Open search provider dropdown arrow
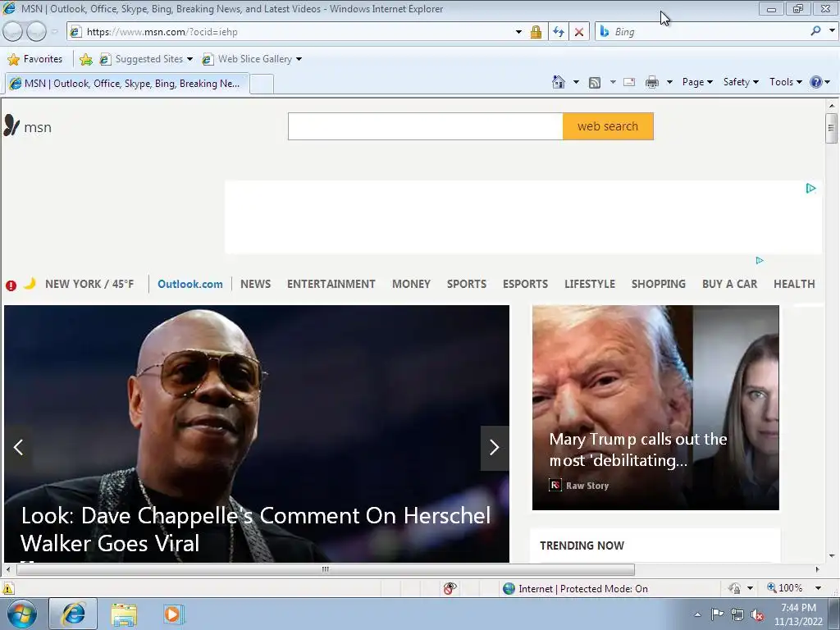This screenshot has width=840, height=630. pyautogui.click(x=832, y=30)
